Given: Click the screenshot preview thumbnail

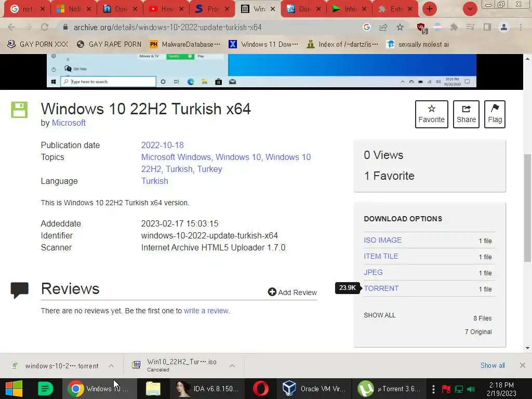Looking at the screenshot, I should [261, 71].
